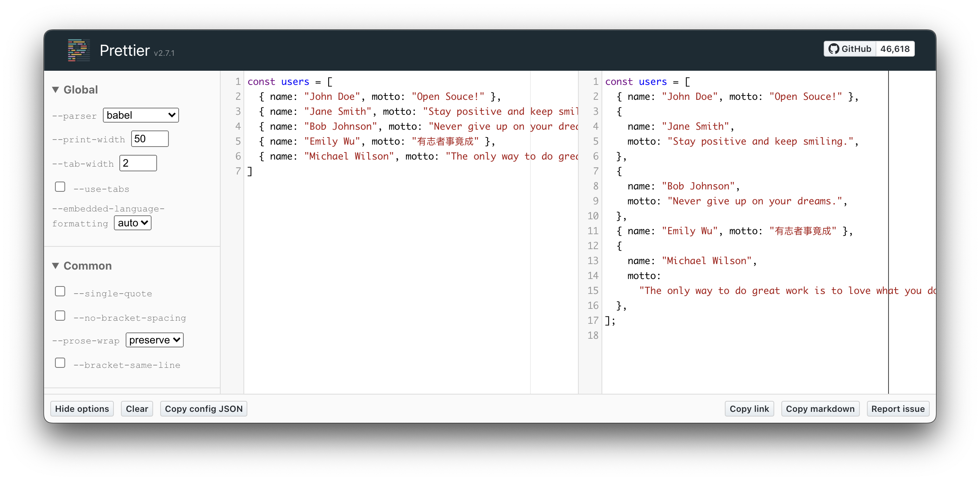Click the Clear button
Image resolution: width=980 pixels, height=481 pixels.
coord(137,409)
